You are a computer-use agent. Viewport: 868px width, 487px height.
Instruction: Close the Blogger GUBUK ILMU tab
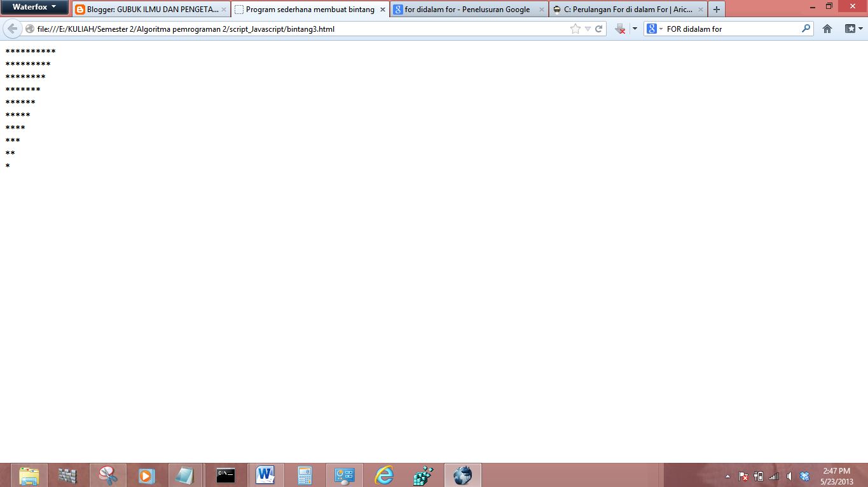[x=224, y=10]
